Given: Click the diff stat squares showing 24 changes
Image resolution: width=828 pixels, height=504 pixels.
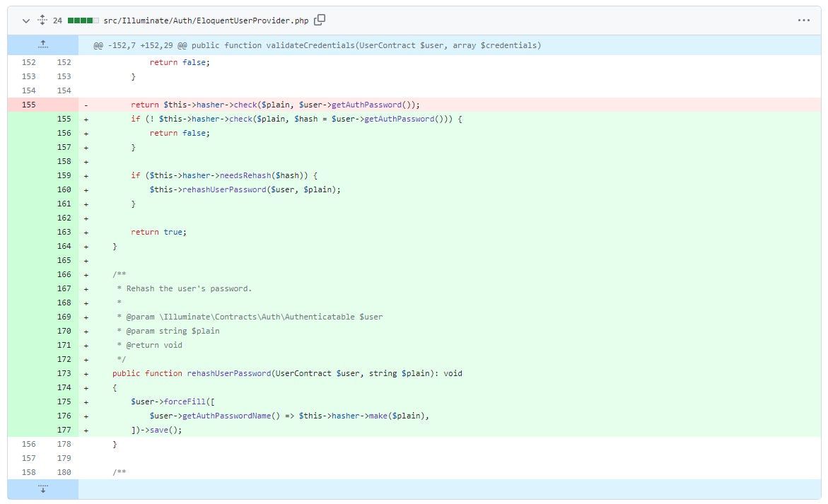Looking at the screenshot, I should (78, 20).
